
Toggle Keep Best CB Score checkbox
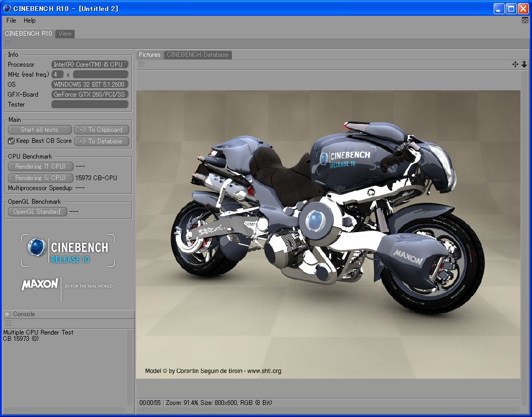tap(12, 141)
